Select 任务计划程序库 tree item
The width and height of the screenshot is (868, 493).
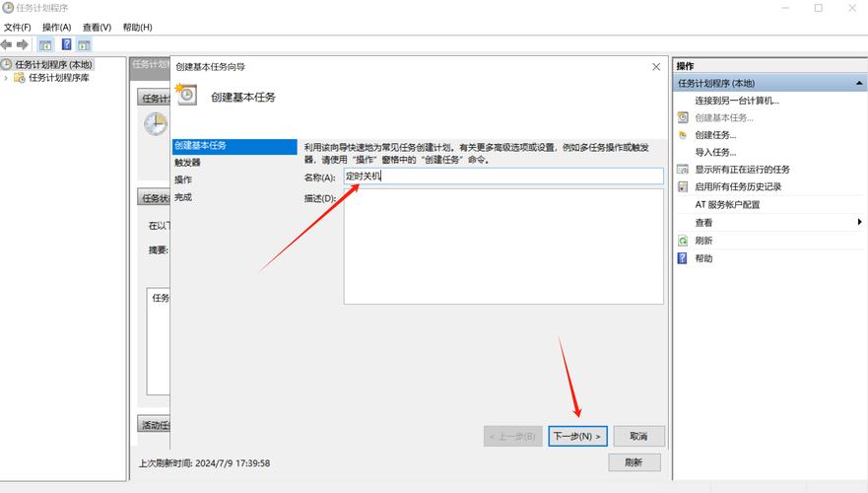(59, 78)
